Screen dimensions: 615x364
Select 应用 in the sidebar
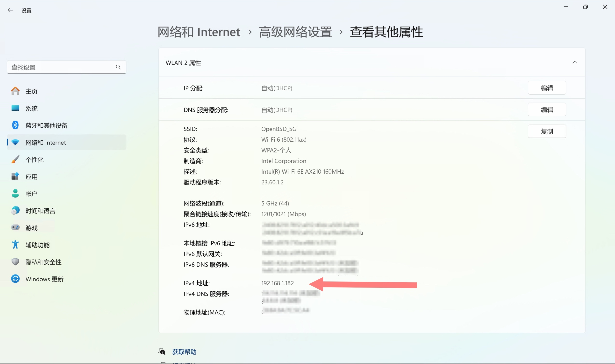(x=31, y=177)
